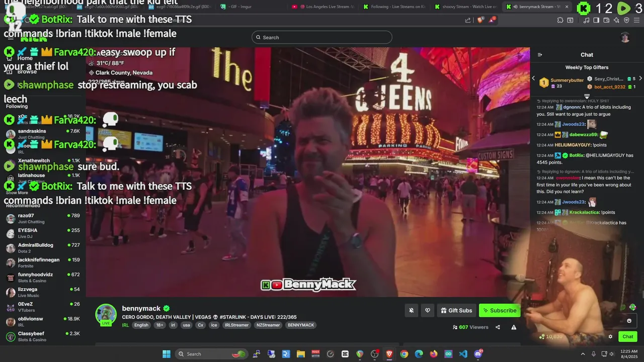The width and height of the screenshot is (644, 362).
Task: Open File Explorer from taskbar
Action: 300,354
